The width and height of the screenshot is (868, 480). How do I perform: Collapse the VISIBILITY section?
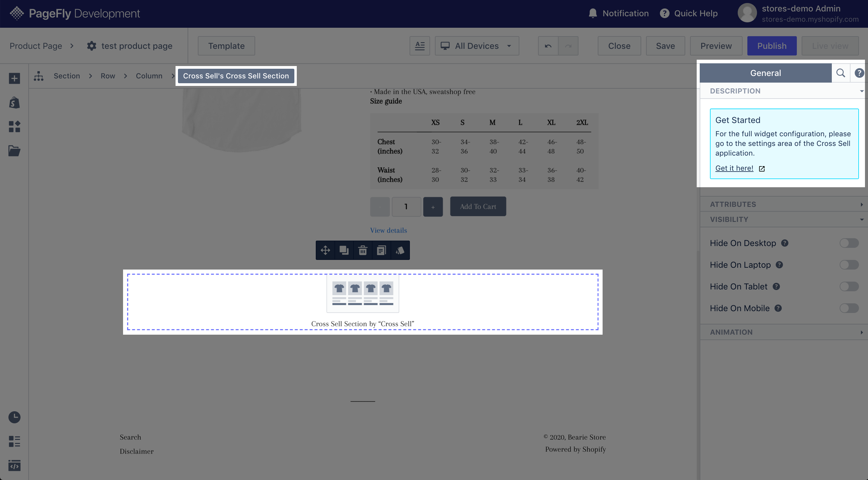tap(784, 219)
